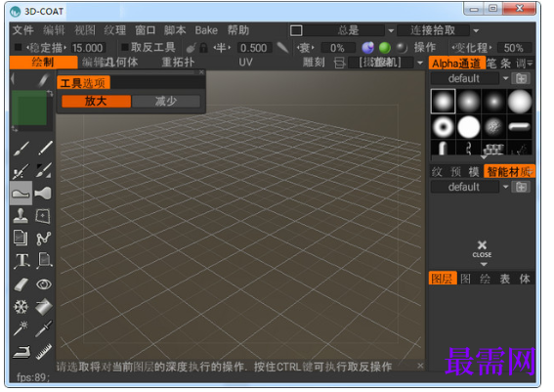This screenshot has height=392, width=554.
Task: Select the depth height tool
Action: pos(21,194)
